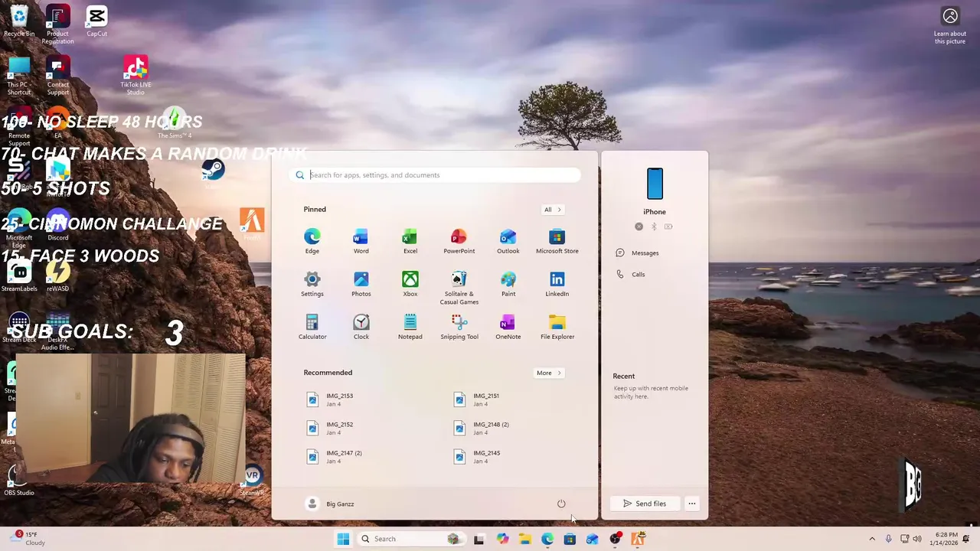Viewport: 980px width, 551px height.
Task: Open Edge from the pinned apps
Action: (x=312, y=241)
